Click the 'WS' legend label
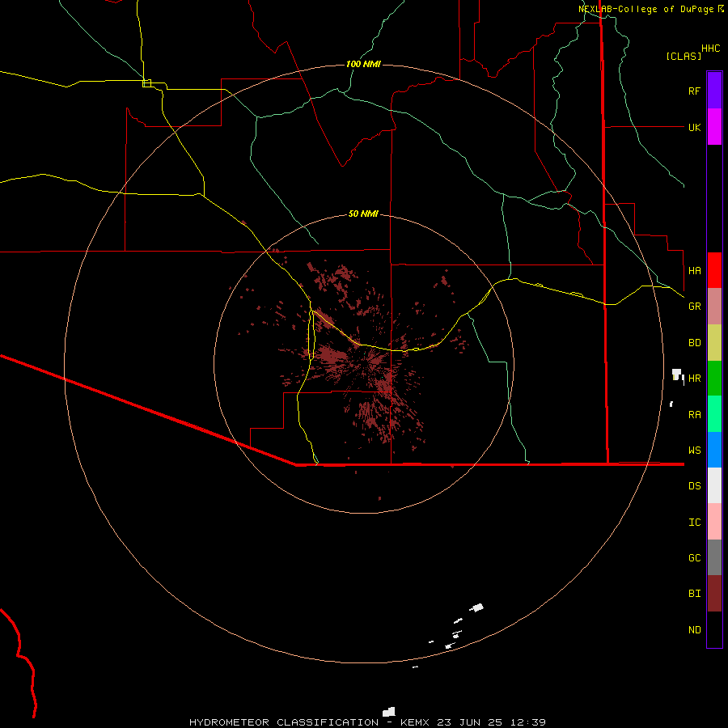The height and width of the screenshot is (728, 728). (694, 450)
